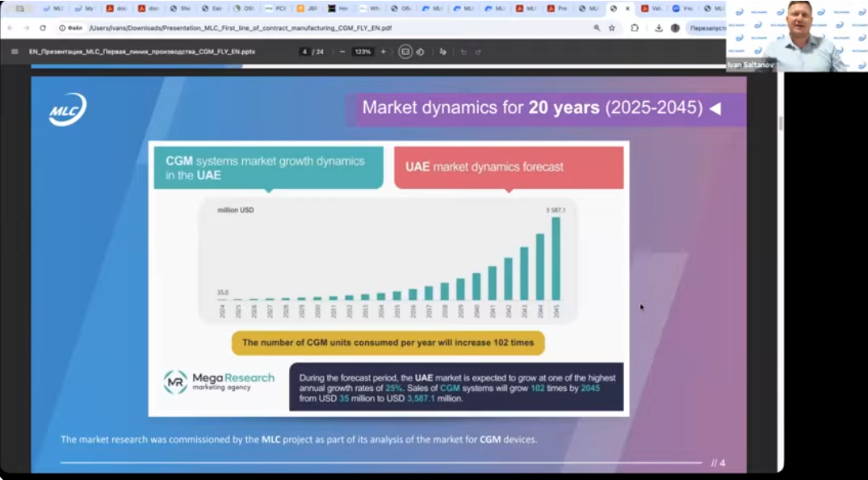Open the browser profile avatar
This screenshot has height=480, width=868.
pyautogui.click(x=675, y=27)
